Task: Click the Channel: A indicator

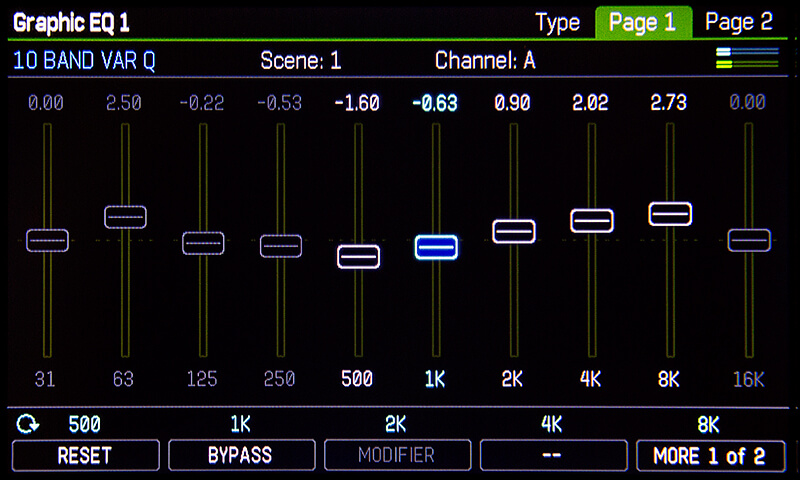Action: click(x=485, y=60)
